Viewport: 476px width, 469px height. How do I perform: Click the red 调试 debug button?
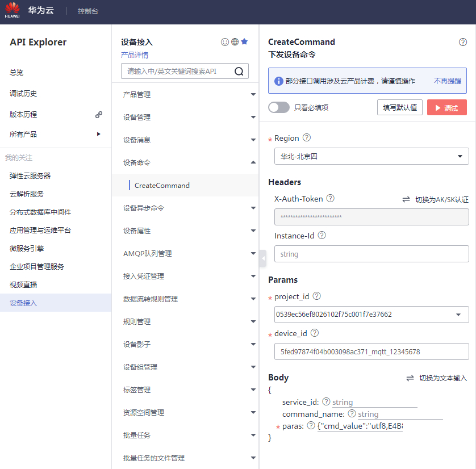tap(446, 107)
